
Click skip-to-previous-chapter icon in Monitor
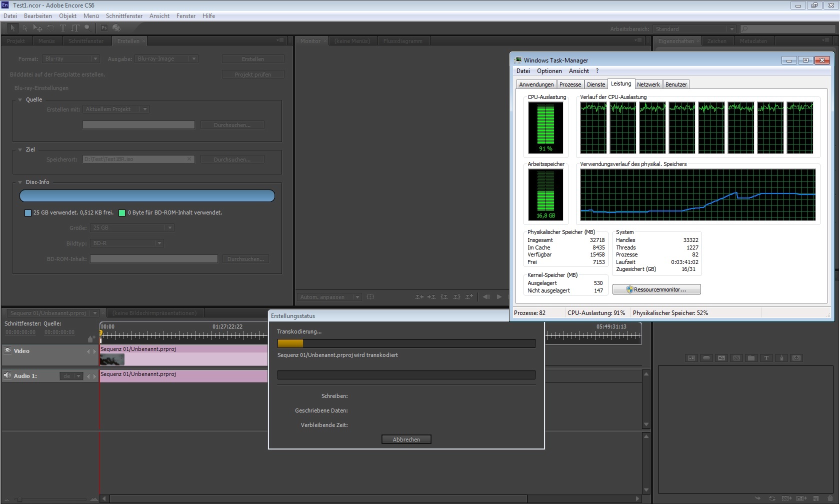(419, 297)
